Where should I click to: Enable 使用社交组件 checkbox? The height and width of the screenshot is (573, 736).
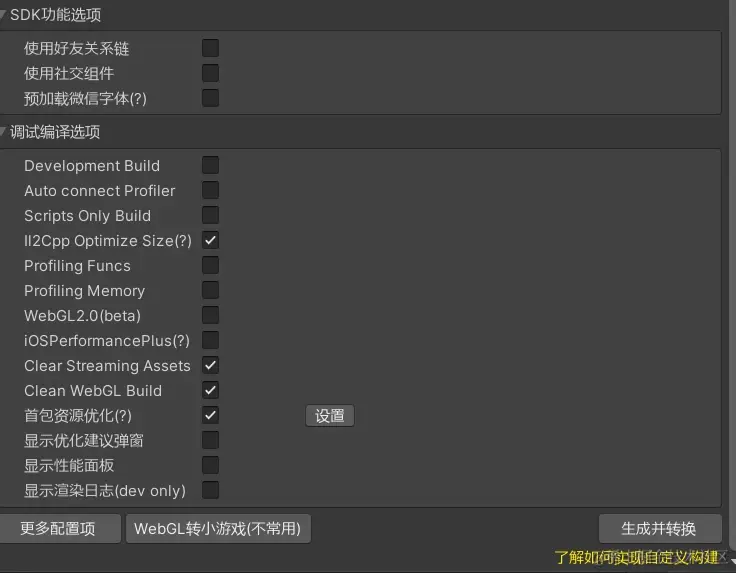pyautogui.click(x=210, y=73)
